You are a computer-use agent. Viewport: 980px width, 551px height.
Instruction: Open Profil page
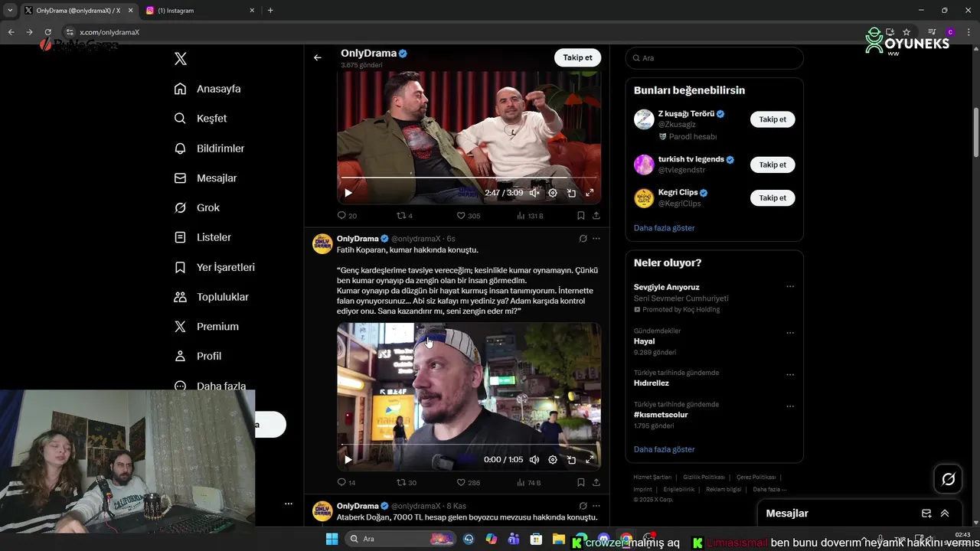(198, 357)
